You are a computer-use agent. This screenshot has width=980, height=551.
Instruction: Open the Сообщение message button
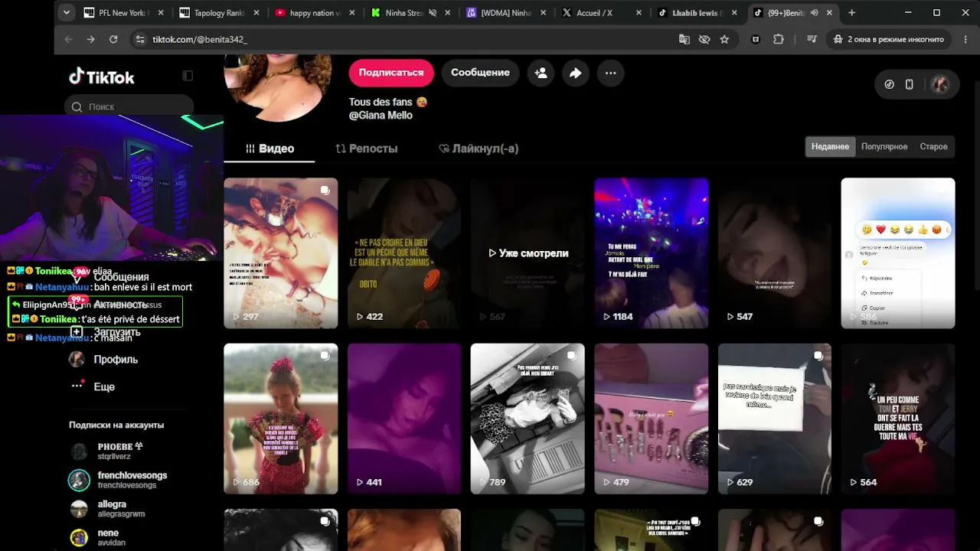coord(480,73)
